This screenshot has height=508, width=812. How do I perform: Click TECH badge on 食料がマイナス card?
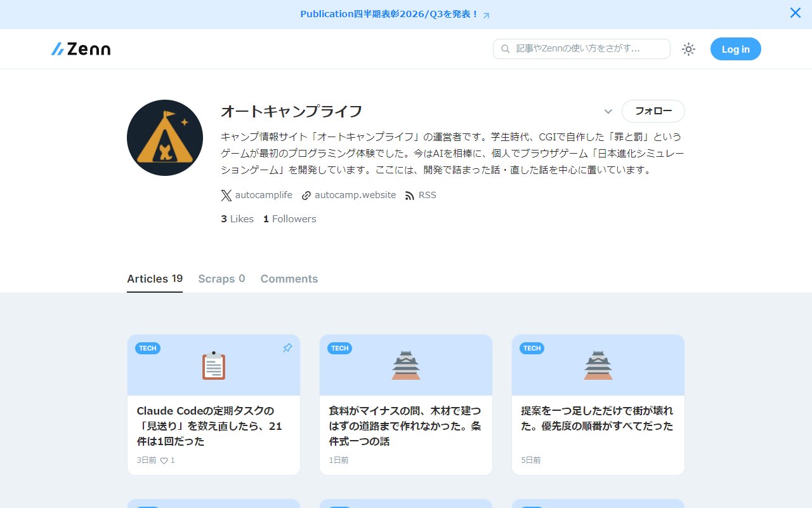coord(340,348)
